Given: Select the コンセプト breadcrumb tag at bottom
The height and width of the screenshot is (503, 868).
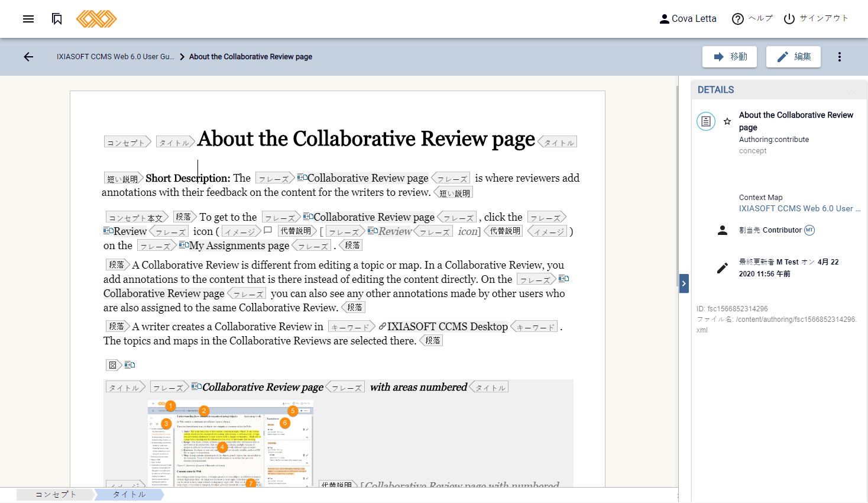Looking at the screenshot, I should (x=56, y=495).
